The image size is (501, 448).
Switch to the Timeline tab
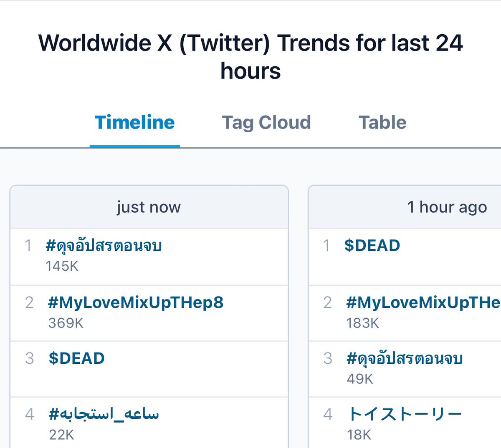(134, 123)
